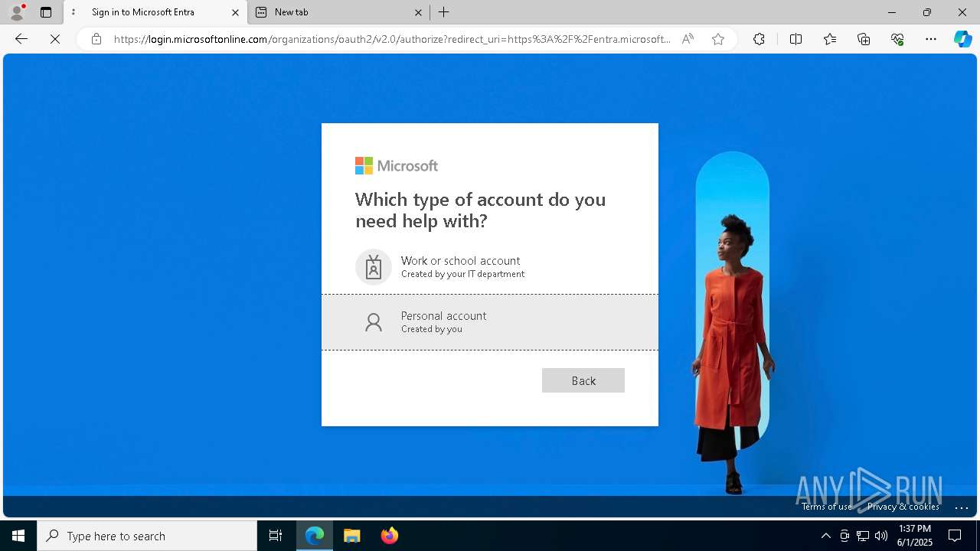Add this page to favorites
This screenshot has width=980, height=551.
718,39
